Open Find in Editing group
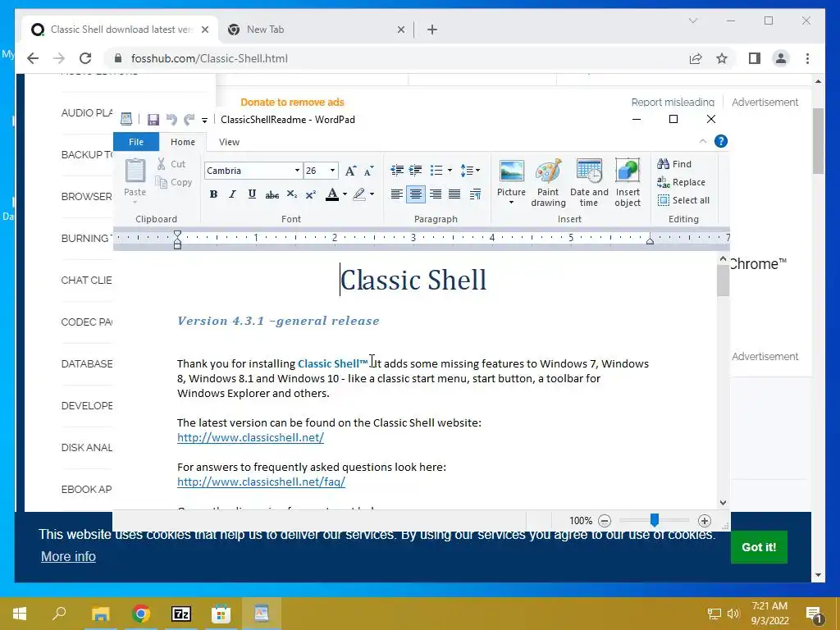 tap(674, 164)
